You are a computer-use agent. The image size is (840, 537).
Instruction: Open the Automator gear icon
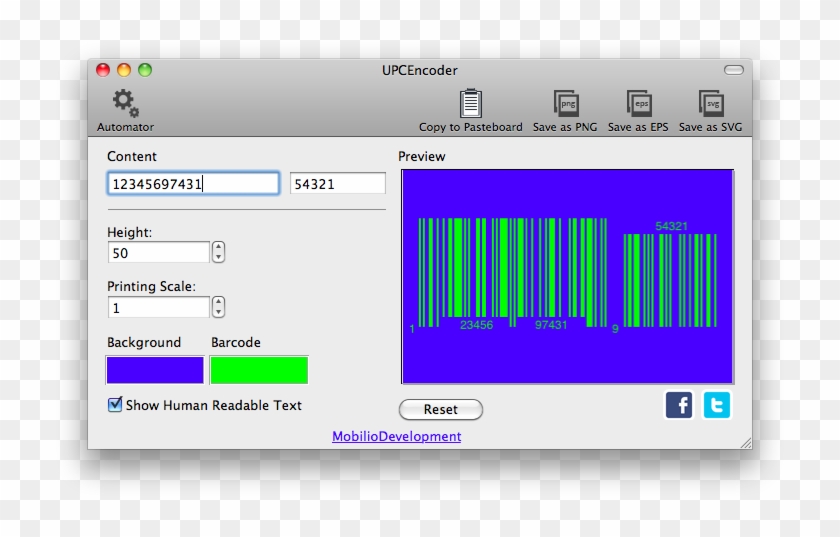pos(125,103)
